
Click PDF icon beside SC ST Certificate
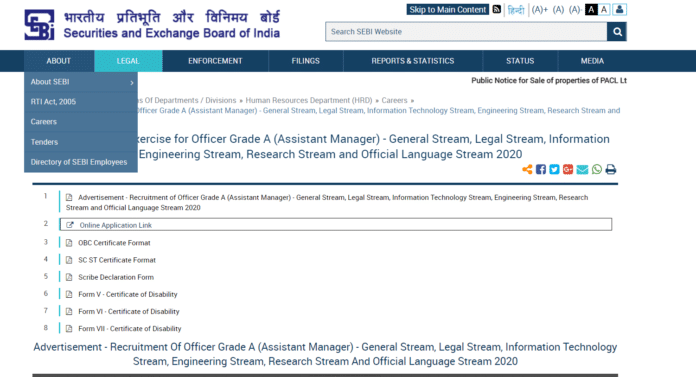point(69,260)
